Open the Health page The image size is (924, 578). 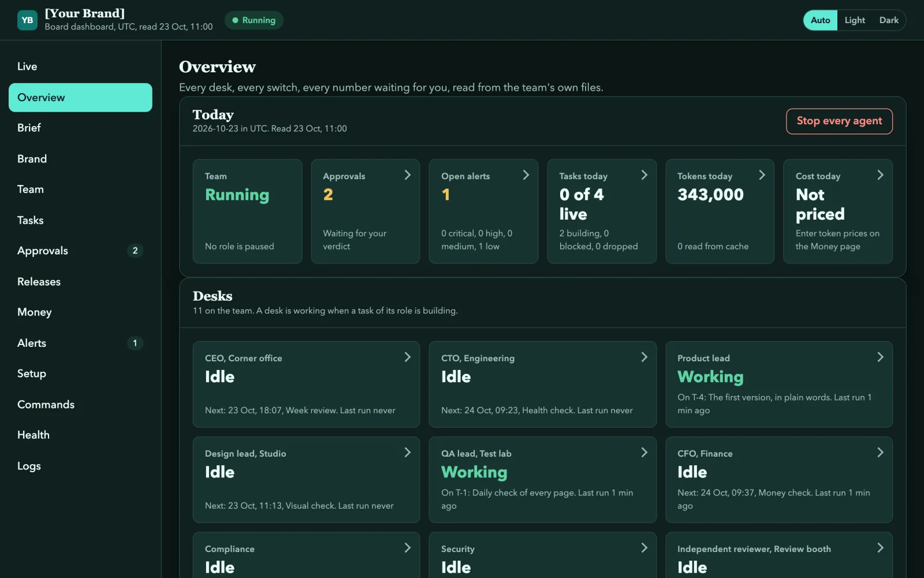pos(80,435)
